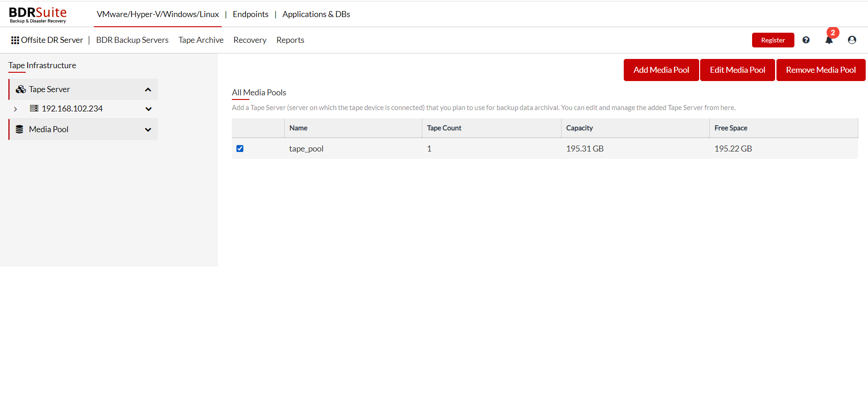Click the Media Pool database icon
The height and width of the screenshot is (420, 868).
(x=19, y=129)
